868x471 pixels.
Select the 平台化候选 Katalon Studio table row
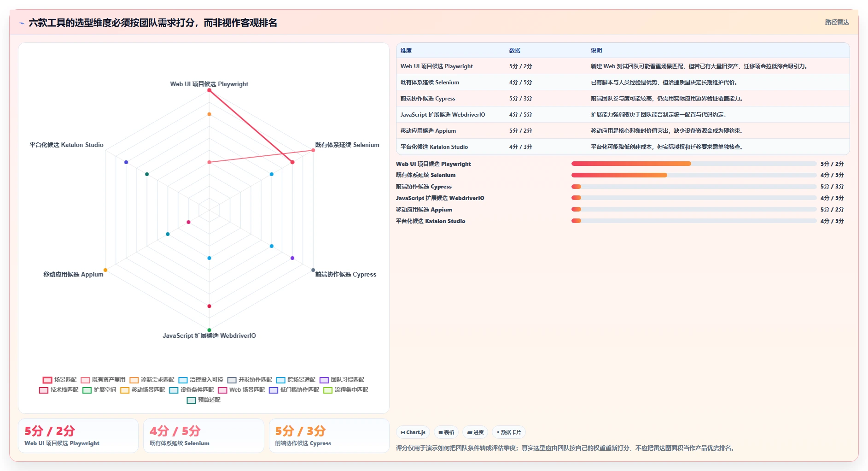[623, 147]
